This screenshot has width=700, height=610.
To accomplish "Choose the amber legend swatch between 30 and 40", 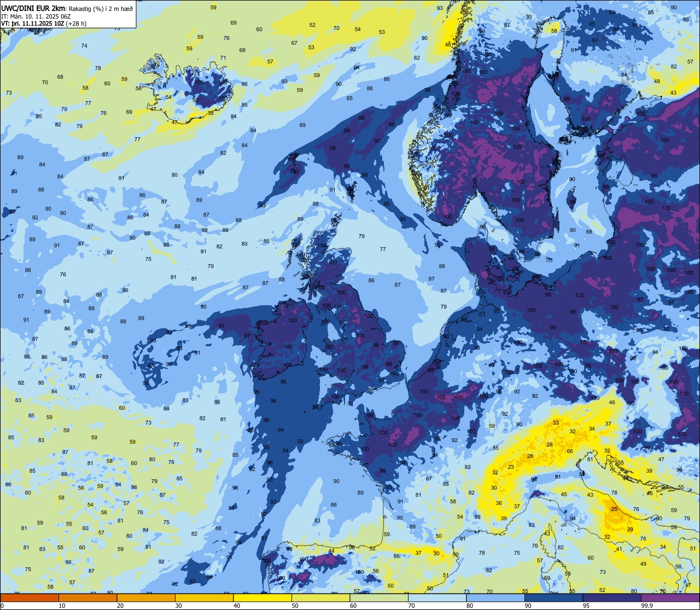I will (x=204, y=598).
